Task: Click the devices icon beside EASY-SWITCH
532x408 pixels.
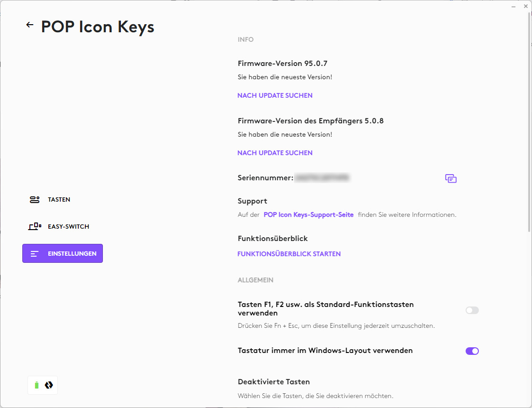Action: click(35, 227)
